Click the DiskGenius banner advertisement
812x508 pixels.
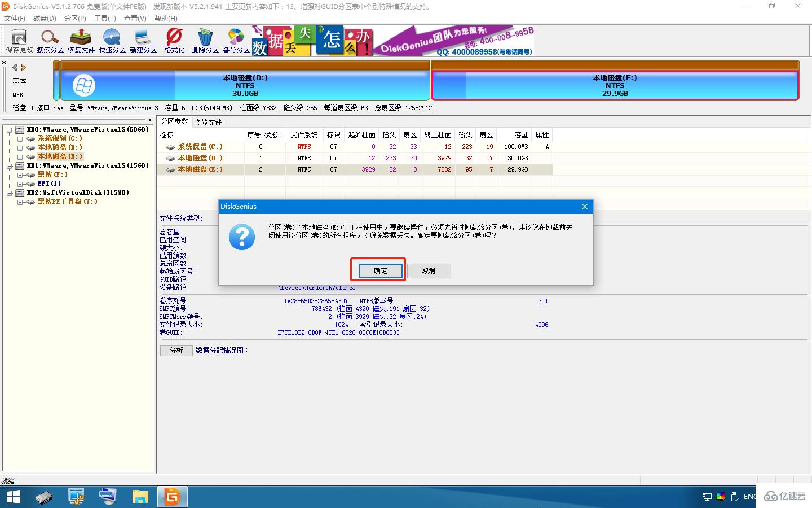click(392, 41)
